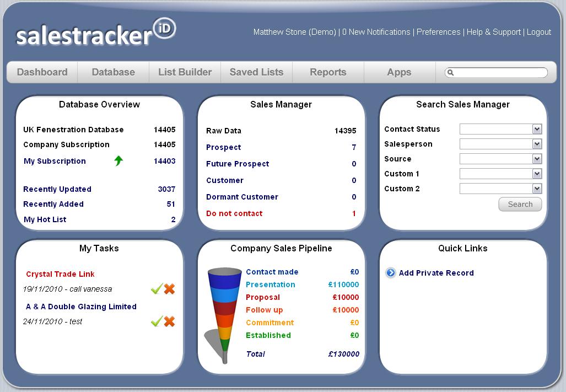566x392 pixels.
Task: Delete the A & A Double Glazing task
Action: (169, 321)
